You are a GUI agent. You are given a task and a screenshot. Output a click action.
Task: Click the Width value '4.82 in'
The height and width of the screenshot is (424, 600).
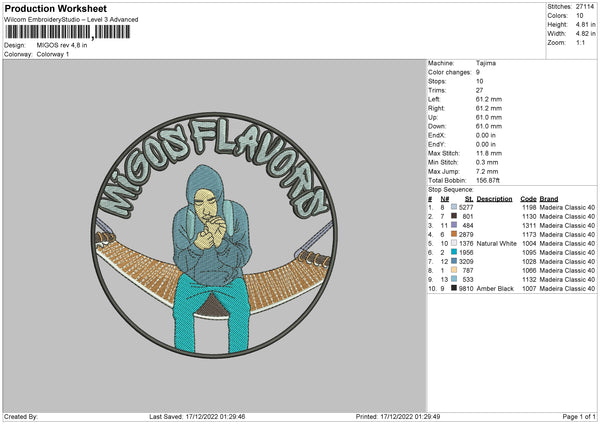point(585,34)
